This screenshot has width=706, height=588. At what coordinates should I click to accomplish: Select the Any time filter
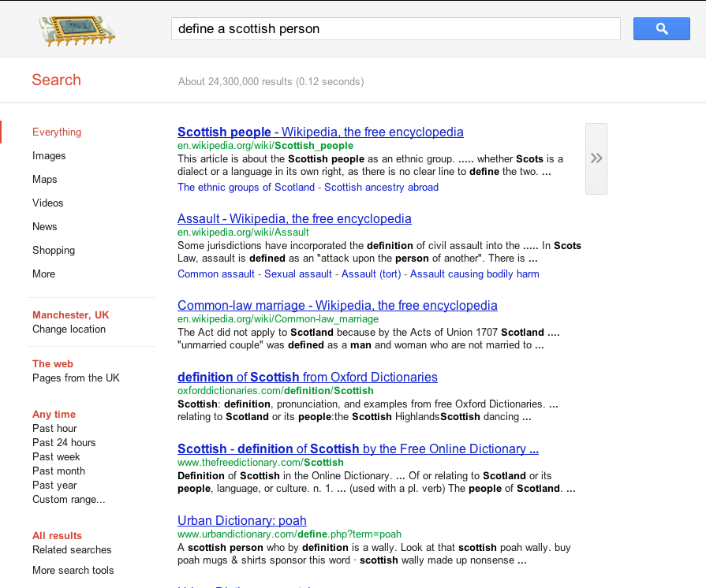point(54,415)
